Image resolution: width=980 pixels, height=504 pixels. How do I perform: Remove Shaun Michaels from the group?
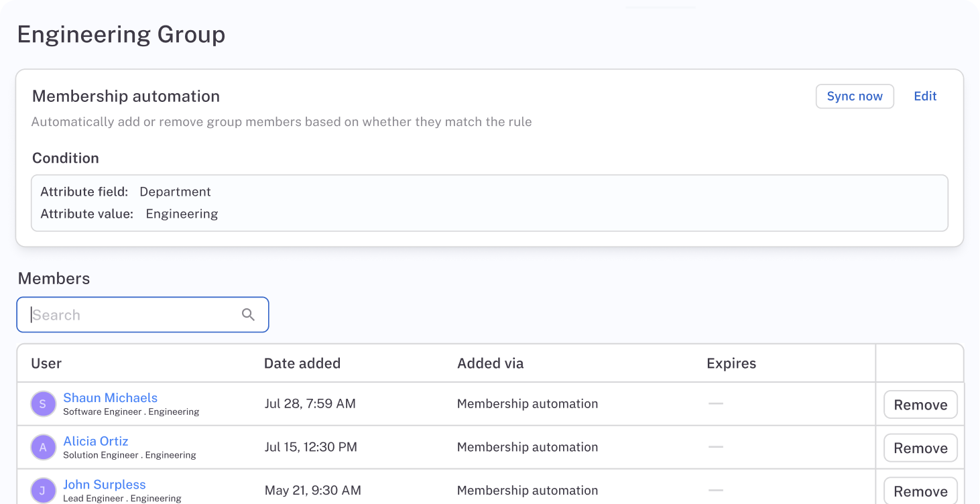coord(920,404)
